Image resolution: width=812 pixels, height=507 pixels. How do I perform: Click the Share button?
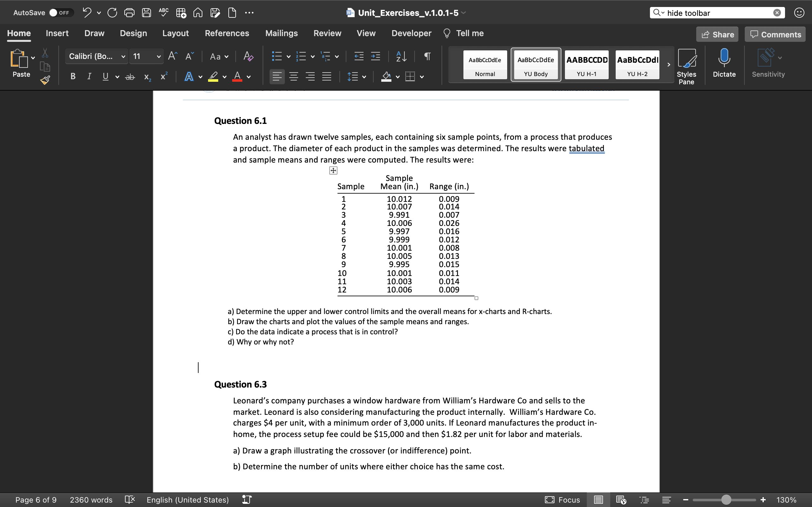(717, 34)
